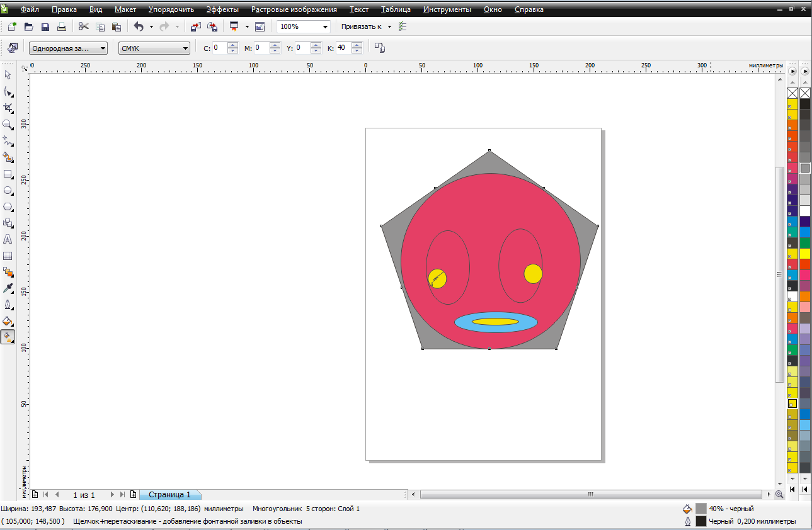Viewport: 812px width, 530px height.
Task: Select the Crop tool
Action: pyautogui.click(x=8, y=108)
